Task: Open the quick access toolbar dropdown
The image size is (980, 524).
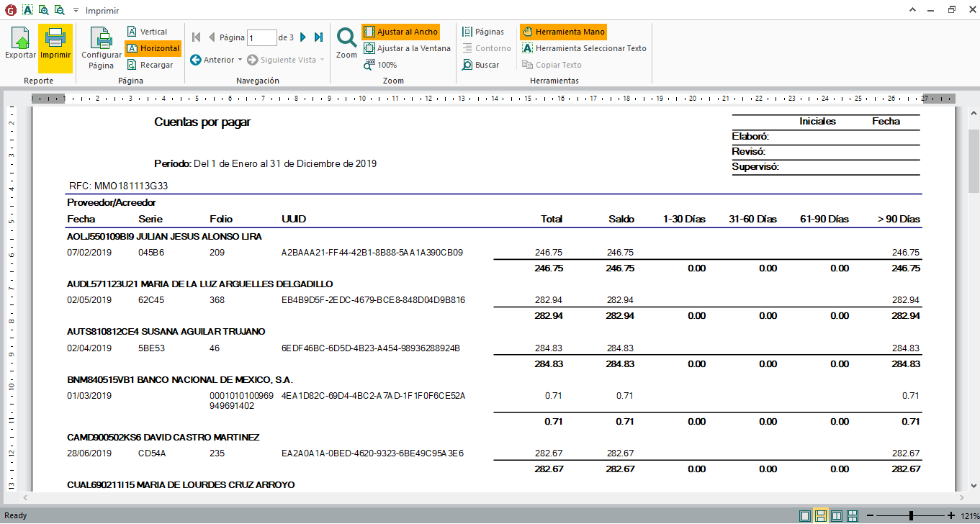Action: coord(76,11)
